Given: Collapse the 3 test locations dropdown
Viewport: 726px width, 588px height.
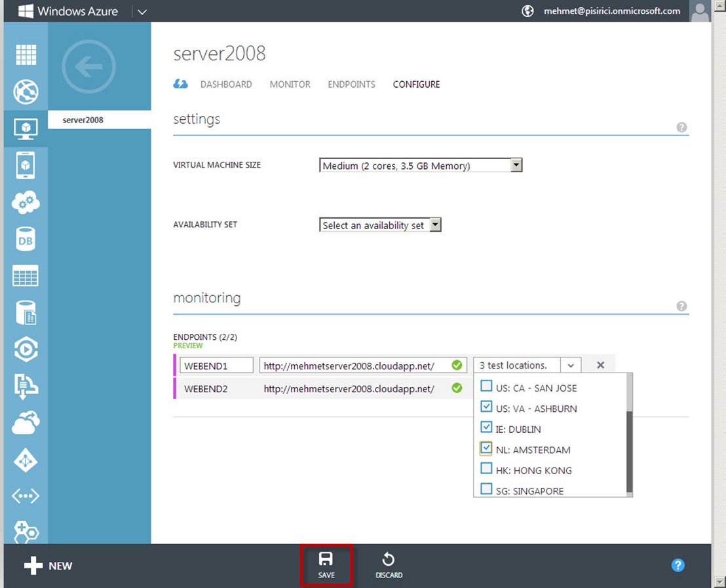Looking at the screenshot, I should pos(571,365).
